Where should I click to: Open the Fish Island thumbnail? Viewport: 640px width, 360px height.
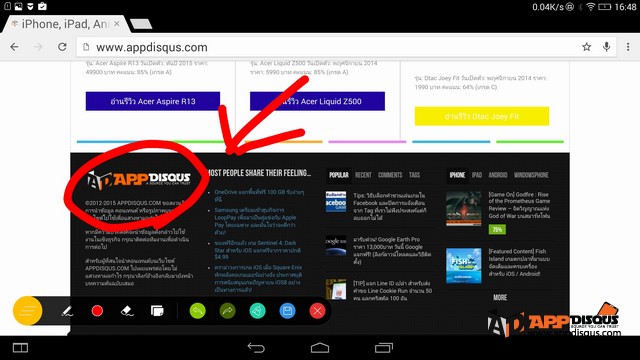pos(464,266)
